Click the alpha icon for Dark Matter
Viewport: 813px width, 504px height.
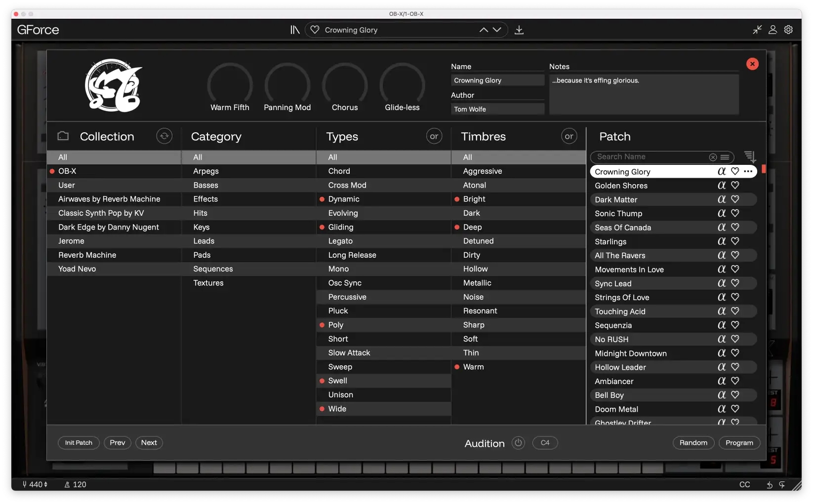coord(722,199)
